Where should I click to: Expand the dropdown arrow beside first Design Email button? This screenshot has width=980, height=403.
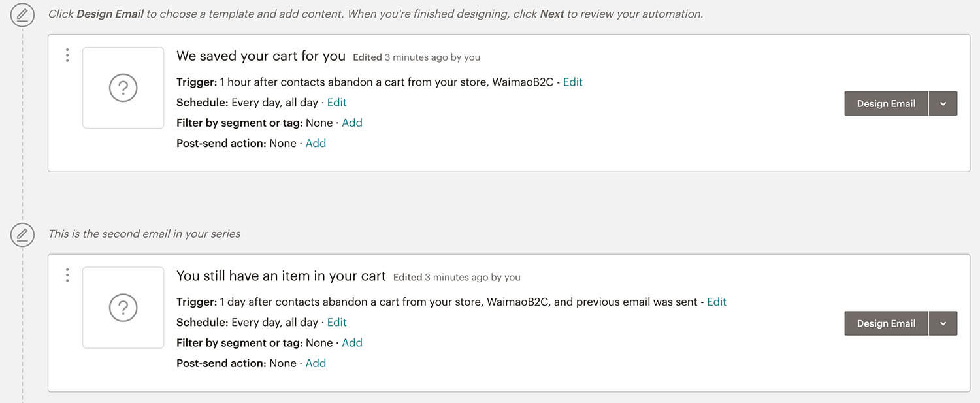(x=943, y=103)
